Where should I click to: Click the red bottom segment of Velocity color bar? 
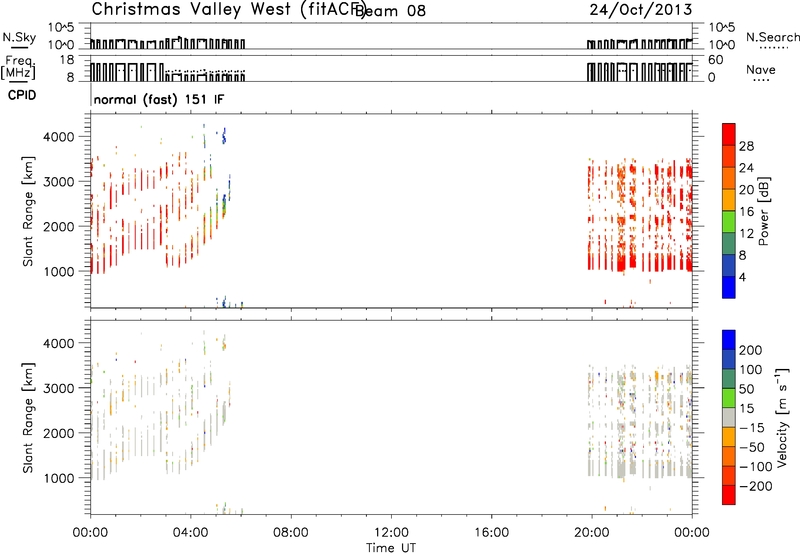(729, 495)
